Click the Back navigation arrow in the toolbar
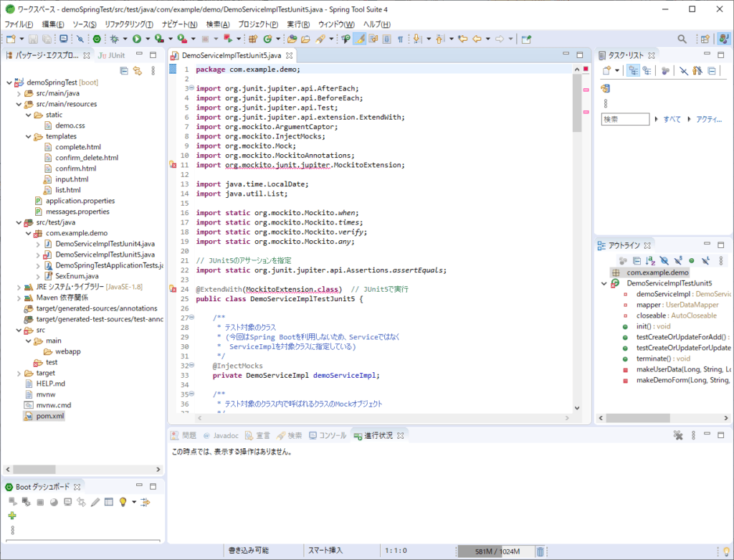The image size is (734, 560). [477, 39]
